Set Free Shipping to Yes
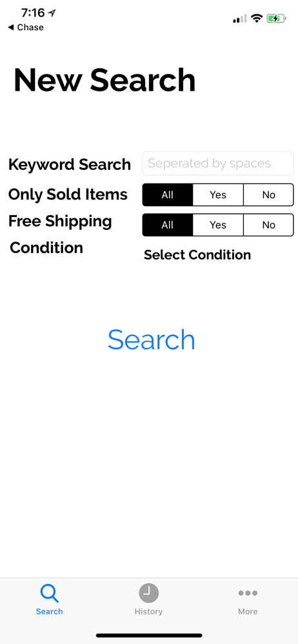The image size is (298, 644). 218,225
